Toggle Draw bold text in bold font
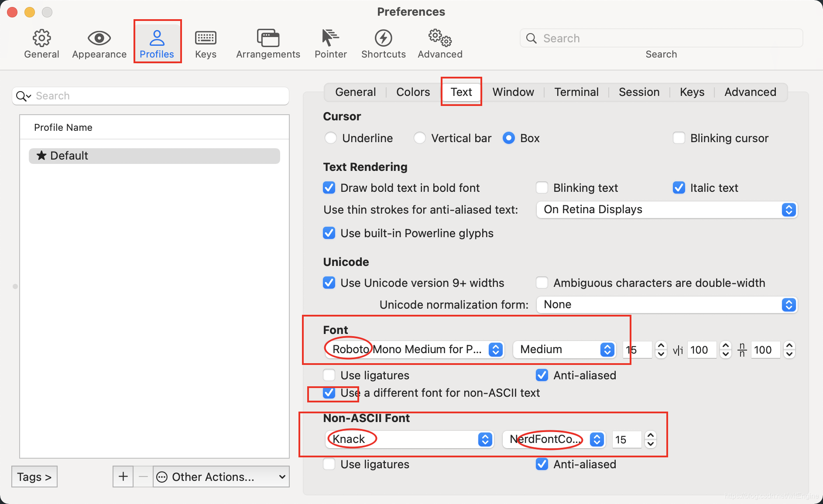 click(329, 188)
